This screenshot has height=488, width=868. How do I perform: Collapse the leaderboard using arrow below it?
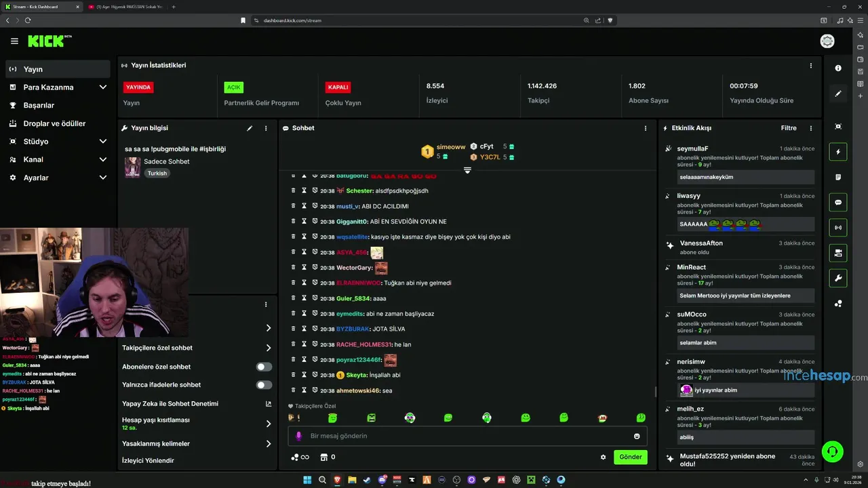tap(467, 170)
